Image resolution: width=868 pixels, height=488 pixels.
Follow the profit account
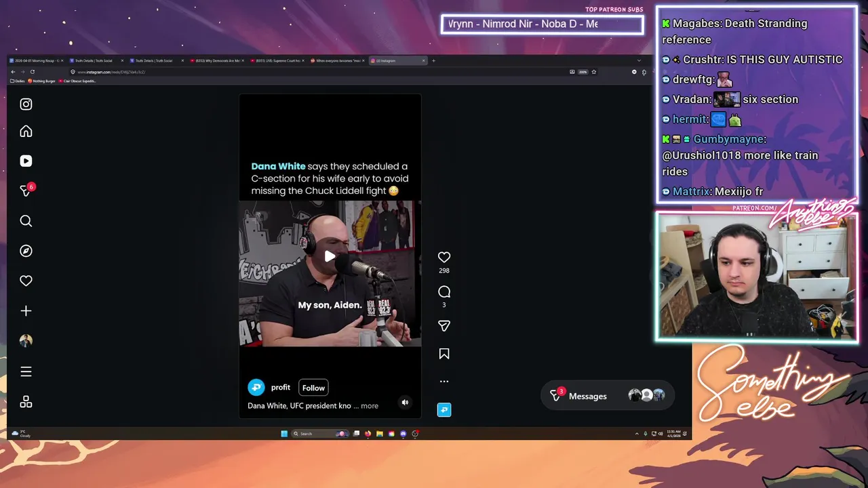pyautogui.click(x=313, y=388)
